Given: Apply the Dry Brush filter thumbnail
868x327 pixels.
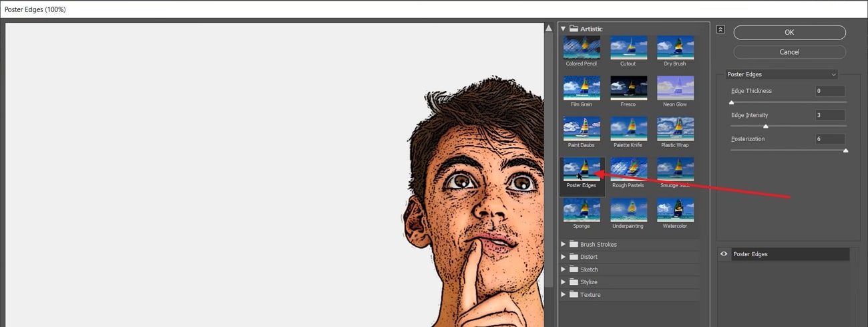Looking at the screenshot, I should pyautogui.click(x=675, y=48).
